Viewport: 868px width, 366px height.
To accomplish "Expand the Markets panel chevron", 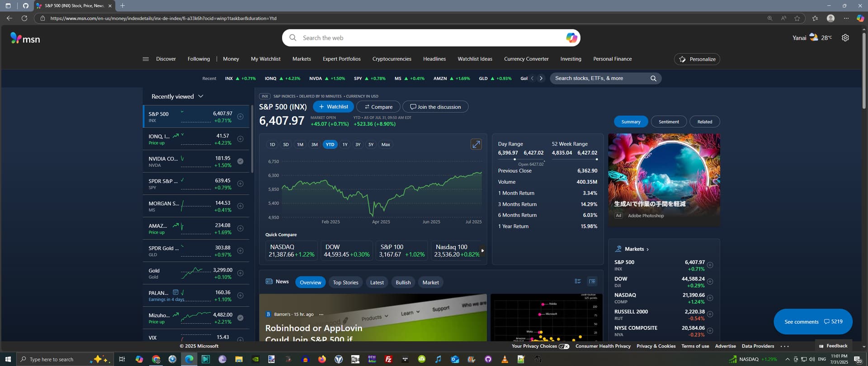I will point(647,249).
